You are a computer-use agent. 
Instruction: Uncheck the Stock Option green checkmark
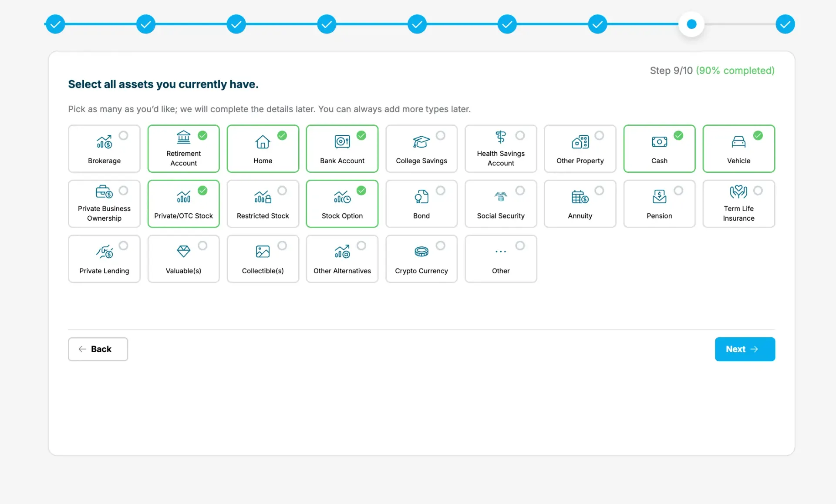click(x=361, y=191)
